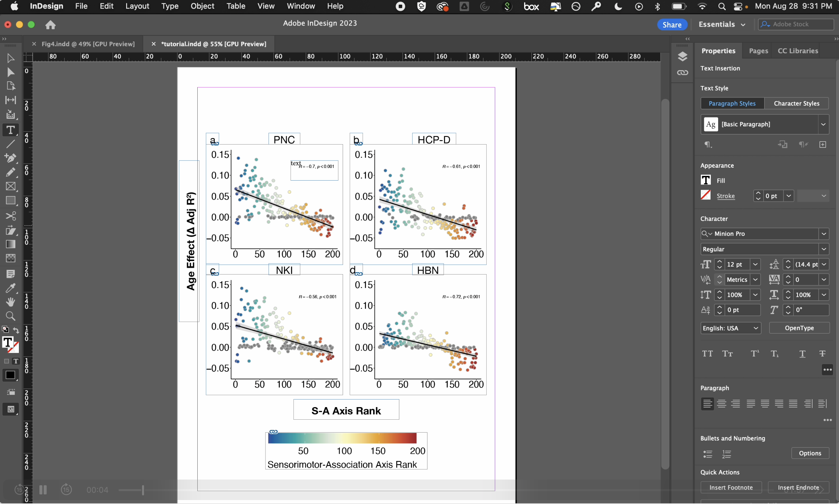Pick the Eyedropper tool
The width and height of the screenshot is (839, 504).
pos(10,288)
